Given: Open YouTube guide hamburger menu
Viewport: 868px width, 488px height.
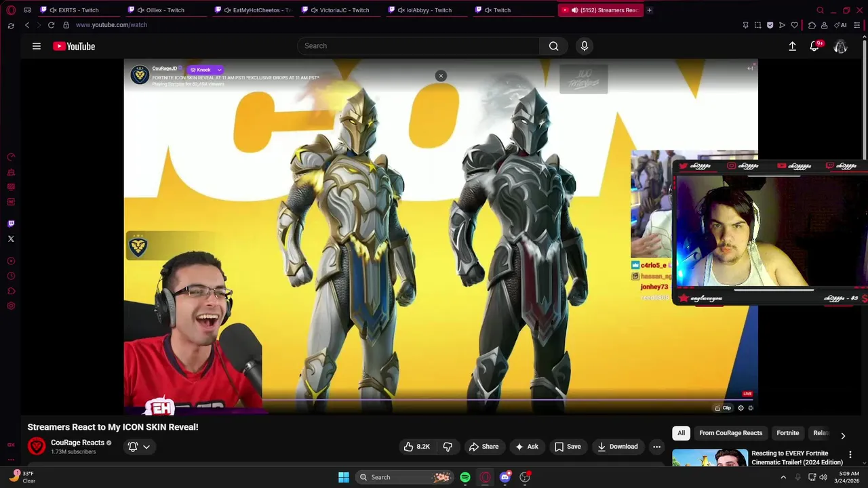Looking at the screenshot, I should coord(37,46).
